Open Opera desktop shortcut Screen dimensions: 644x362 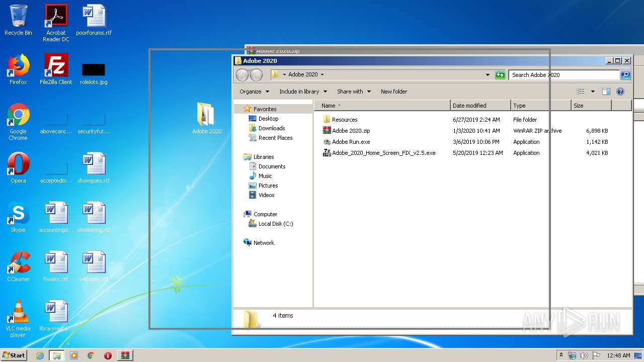pos(18,168)
